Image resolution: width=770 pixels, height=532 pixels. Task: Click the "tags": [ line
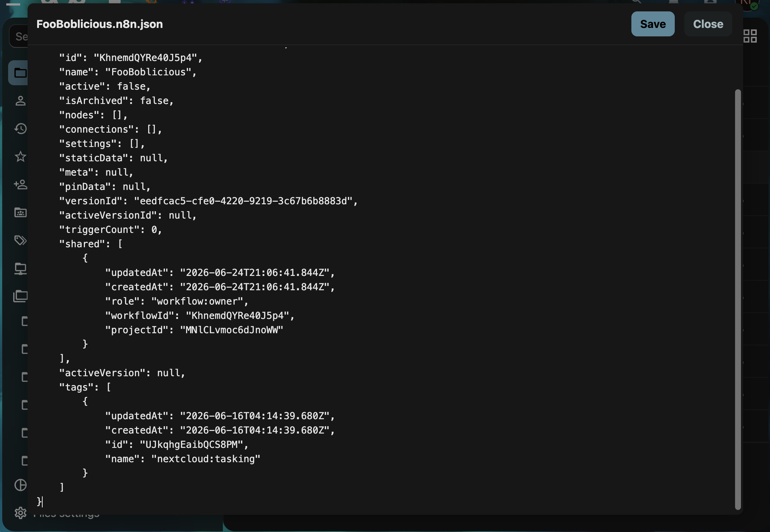(85, 387)
